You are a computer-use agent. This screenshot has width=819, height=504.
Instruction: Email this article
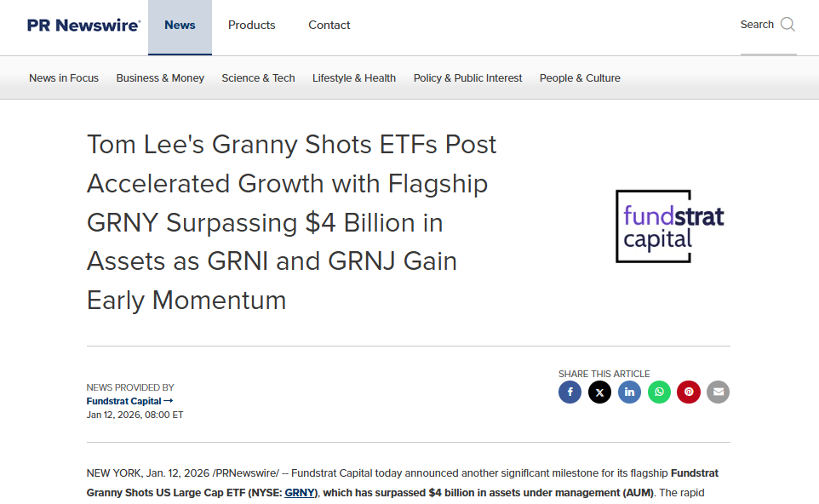pos(718,392)
